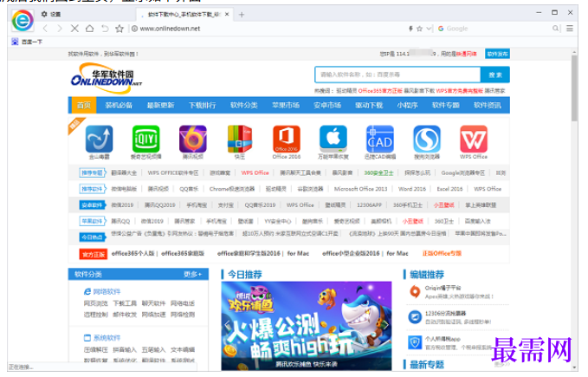Viewport: 588px width, 377px height.
Task: Click the scrollbar down arrow
Action: click(574, 367)
